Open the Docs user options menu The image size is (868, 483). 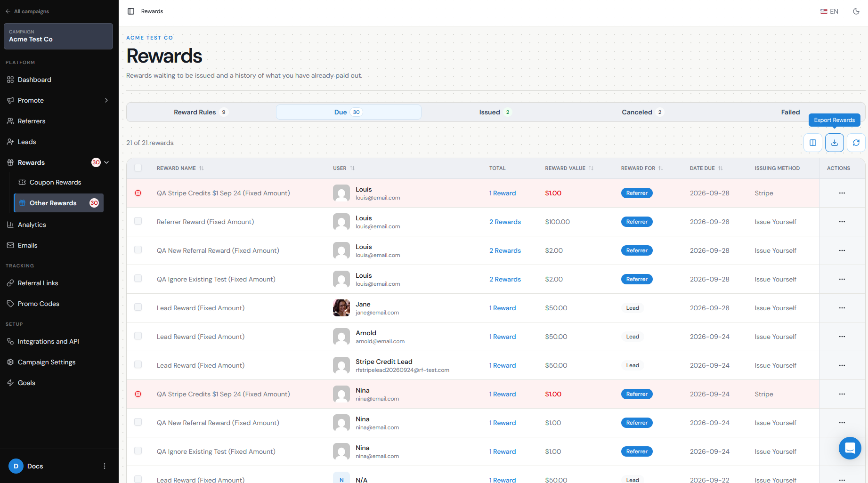[105, 466]
